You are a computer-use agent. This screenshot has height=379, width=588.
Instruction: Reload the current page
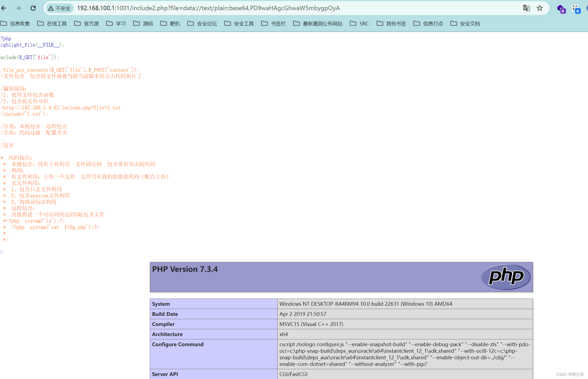tap(33, 8)
